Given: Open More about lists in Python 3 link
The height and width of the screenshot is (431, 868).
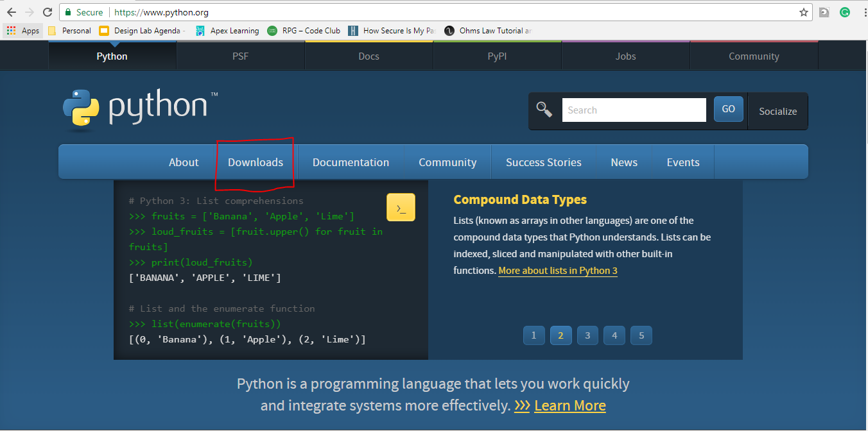Looking at the screenshot, I should pos(558,271).
